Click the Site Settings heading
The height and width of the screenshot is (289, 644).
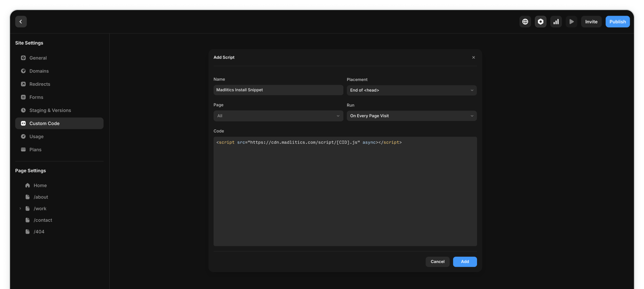29,43
